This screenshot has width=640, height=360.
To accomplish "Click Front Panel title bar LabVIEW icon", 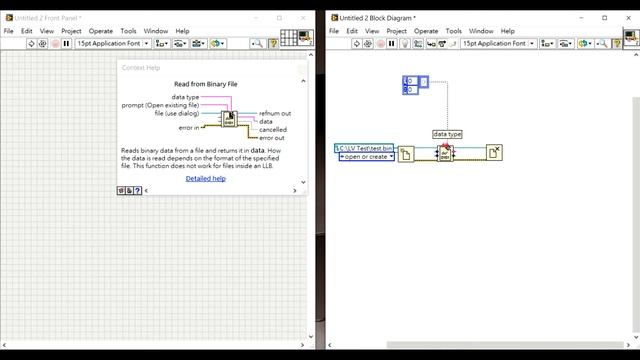I will pyautogui.click(x=9, y=18).
